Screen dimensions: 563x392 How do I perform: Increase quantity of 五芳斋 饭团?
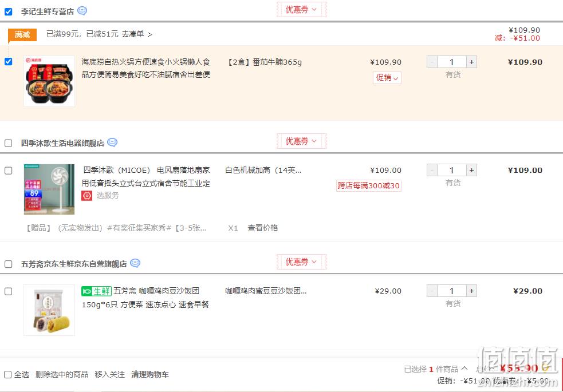point(471,291)
